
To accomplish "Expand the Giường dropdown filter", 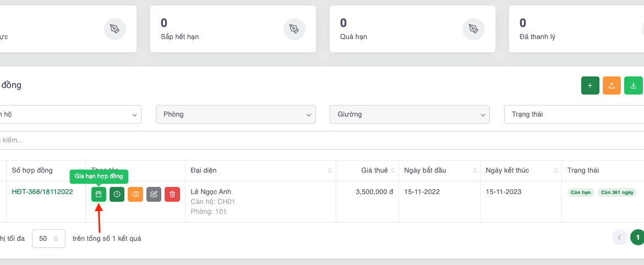I will (410, 114).
